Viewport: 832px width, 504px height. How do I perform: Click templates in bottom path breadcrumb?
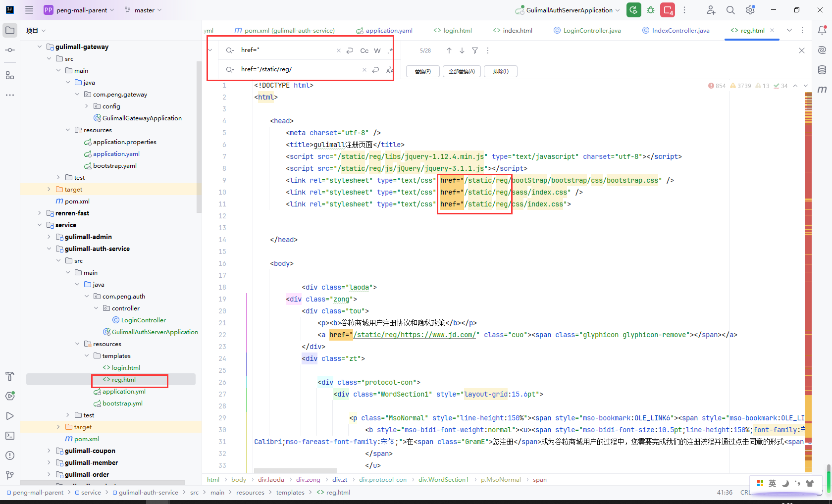click(290, 492)
